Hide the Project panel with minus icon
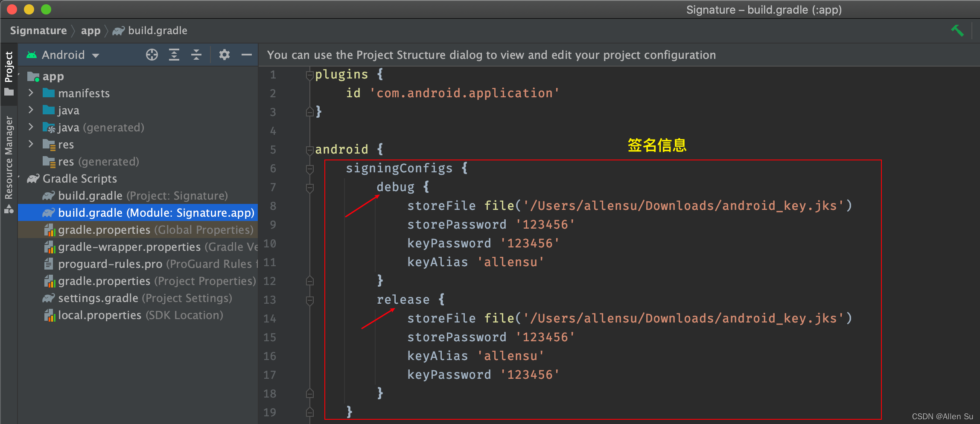Screen dimensions: 980x424 [x=247, y=55]
